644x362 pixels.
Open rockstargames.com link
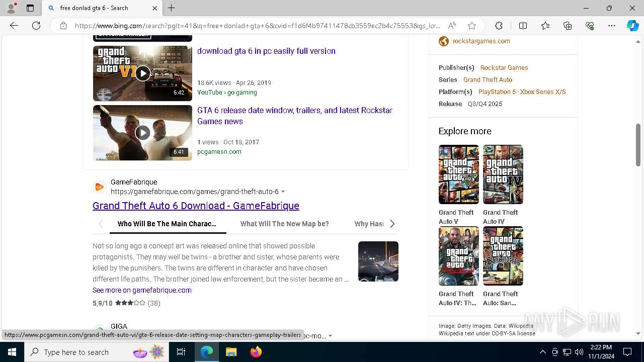tap(481, 41)
